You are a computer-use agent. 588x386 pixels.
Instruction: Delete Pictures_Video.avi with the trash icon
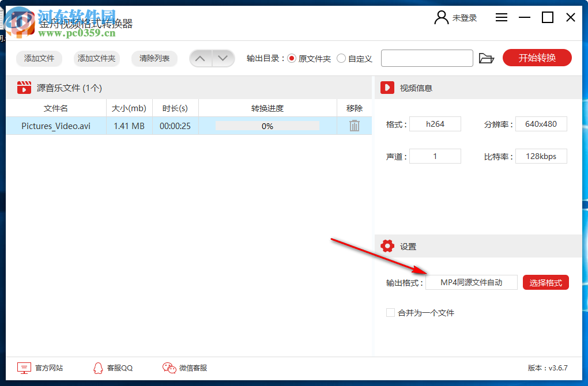353,126
